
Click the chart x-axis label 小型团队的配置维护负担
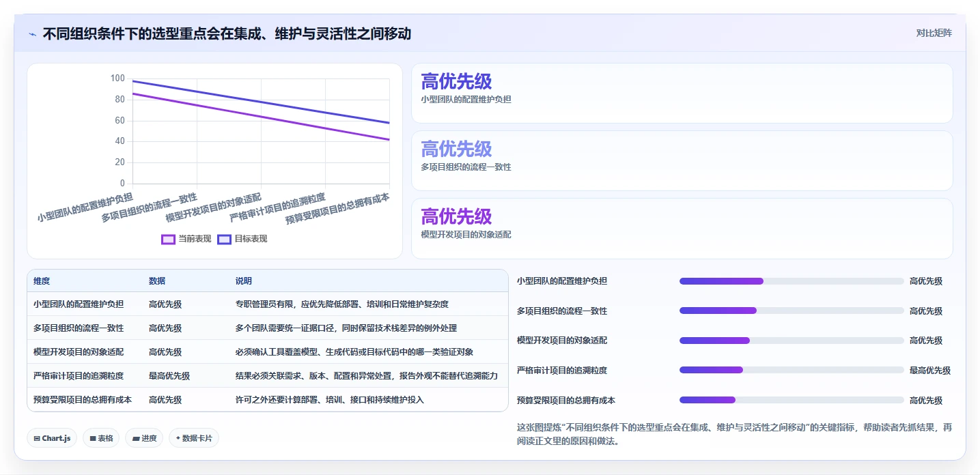pos(85,208)
